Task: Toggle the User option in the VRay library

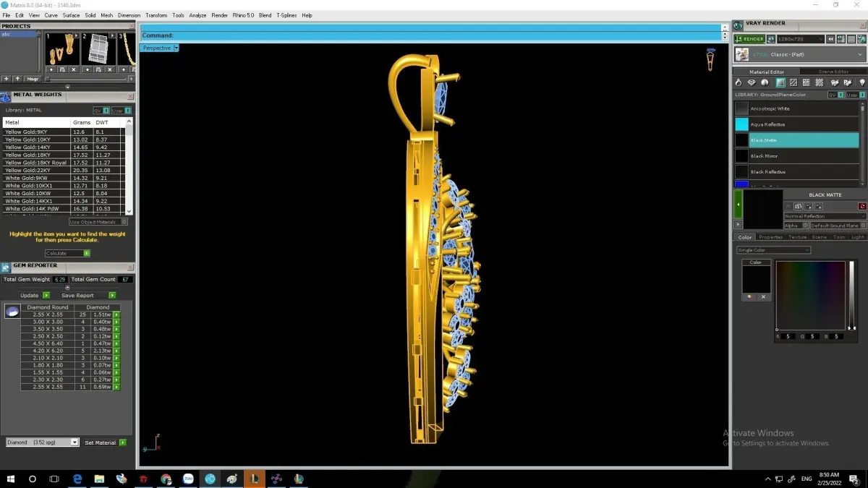Action: pos(854,95)
